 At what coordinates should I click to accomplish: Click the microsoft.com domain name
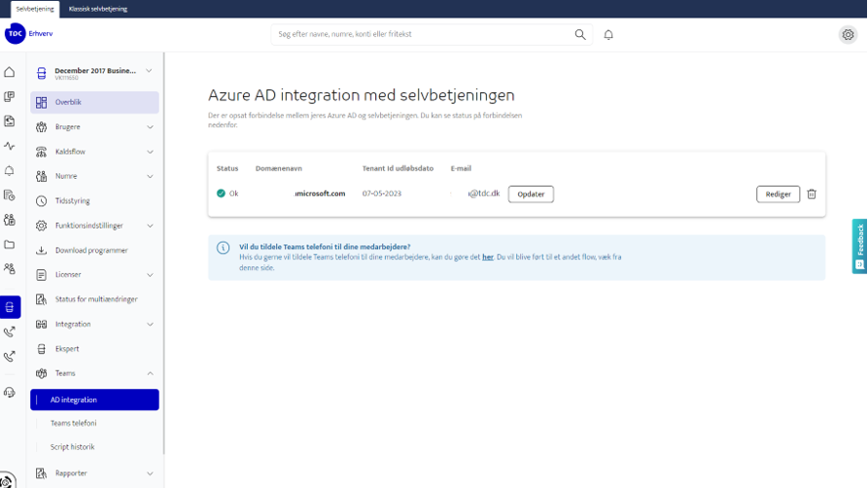[x=320, y=193]
